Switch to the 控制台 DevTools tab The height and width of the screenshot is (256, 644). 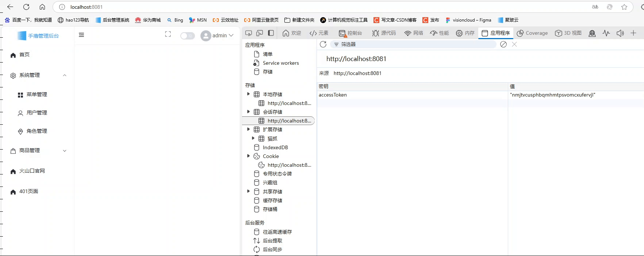350,33
